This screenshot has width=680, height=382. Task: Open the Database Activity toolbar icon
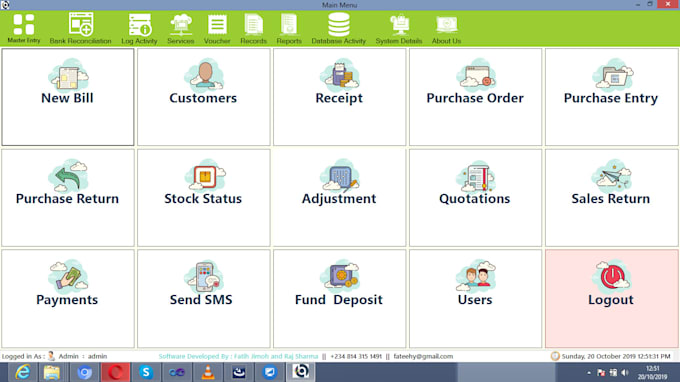(339, 28)
